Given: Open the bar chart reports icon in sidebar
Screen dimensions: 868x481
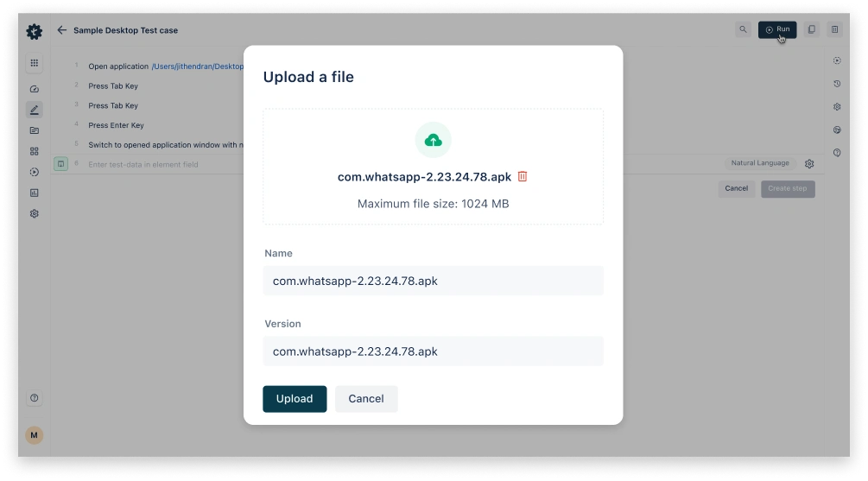Looking at the screenshot, I should tap(35, 193).
